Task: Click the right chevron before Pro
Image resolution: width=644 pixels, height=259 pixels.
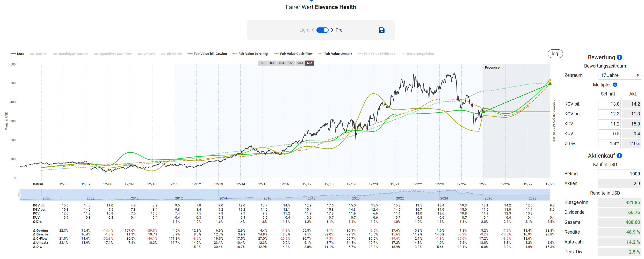Action: [x=332, y=30]
